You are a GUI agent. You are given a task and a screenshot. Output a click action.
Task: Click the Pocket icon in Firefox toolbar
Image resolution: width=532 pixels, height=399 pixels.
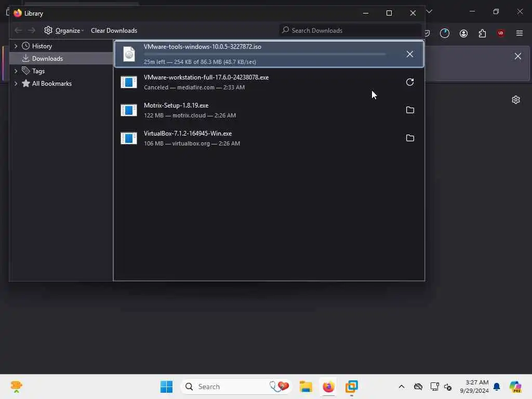[428, 33]
